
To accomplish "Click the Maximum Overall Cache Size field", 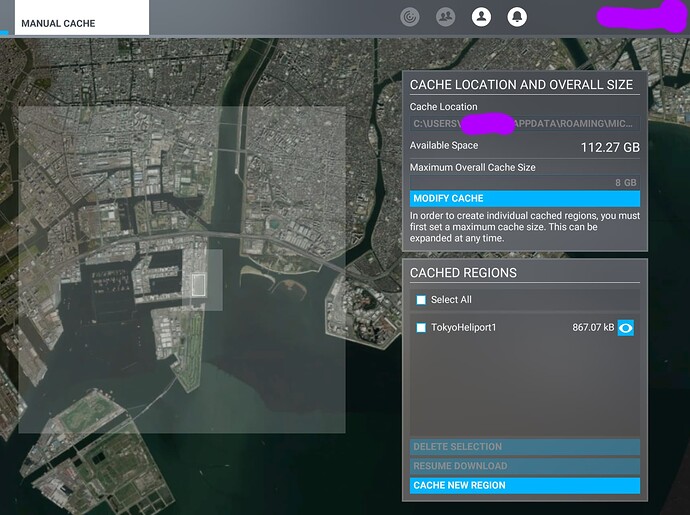I will pyautogui.click(x=525, y=183).
